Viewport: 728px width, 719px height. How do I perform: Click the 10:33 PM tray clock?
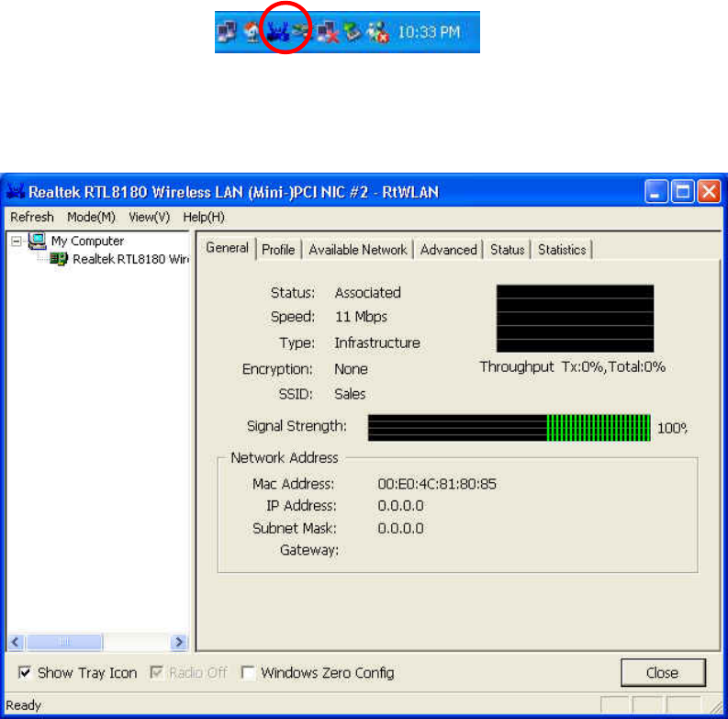pyautogui.click(x=429, y=32)
